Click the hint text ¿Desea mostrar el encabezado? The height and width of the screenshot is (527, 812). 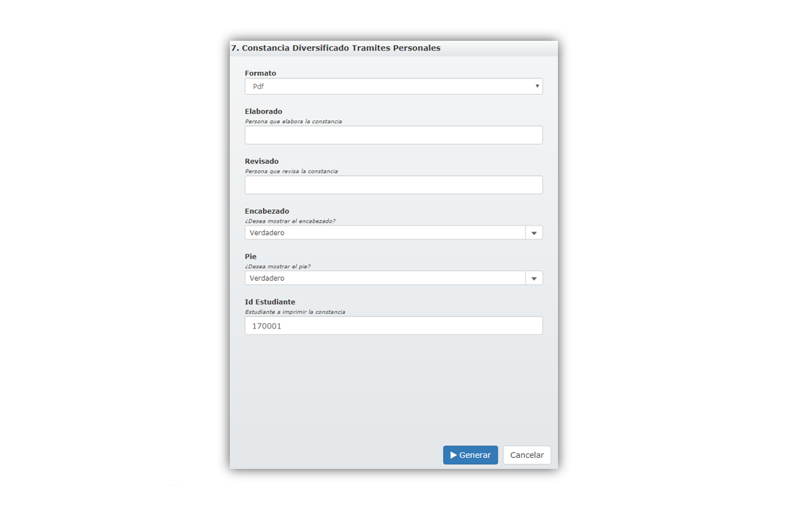(x=289, y=221)
